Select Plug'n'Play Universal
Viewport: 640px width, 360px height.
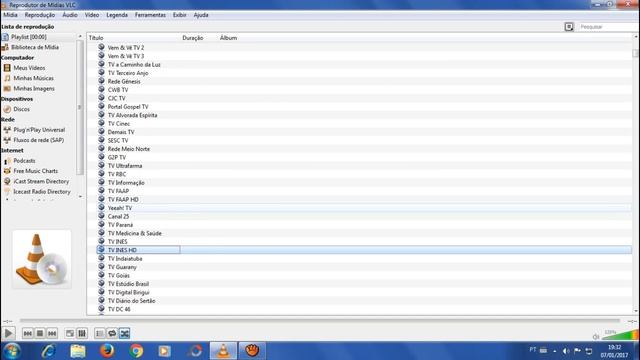tap(39, 130)
